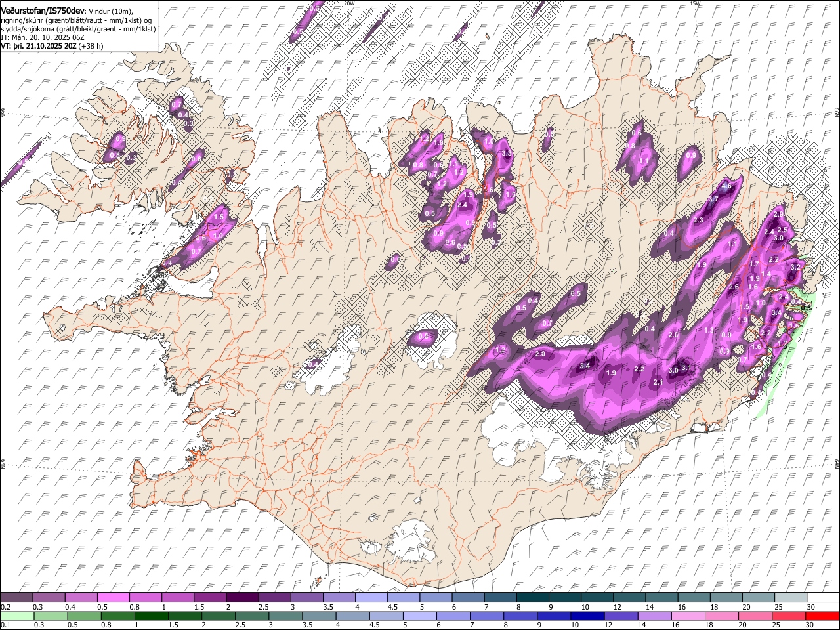Click the 'VT: Þri. 21.10.2025 20Z (+38 h)' valid time line
840x630 pixels.
[52, 46]
